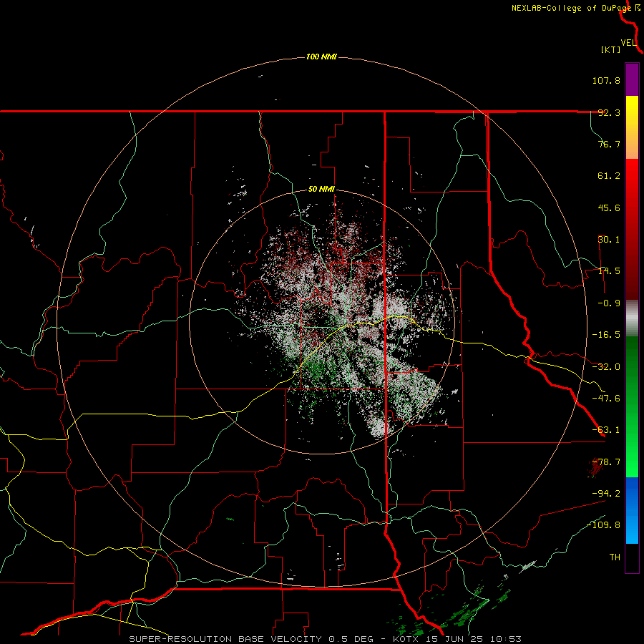
Task: Click the -32.0 velocity scale value
Action: [606, 367]
